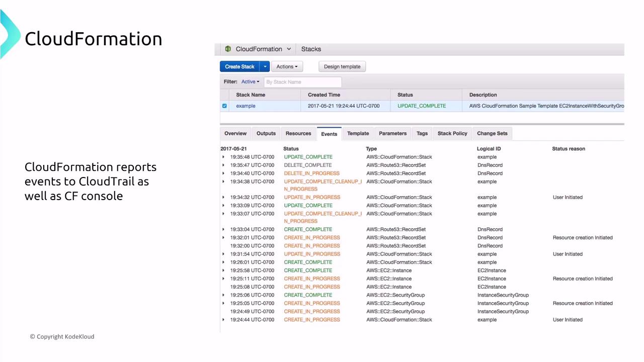This screenshot has width=644, height=362.
Task: Expand the 19:34:32 UPDATE_IN_PROGRESS event row
Action: point(223,197)
